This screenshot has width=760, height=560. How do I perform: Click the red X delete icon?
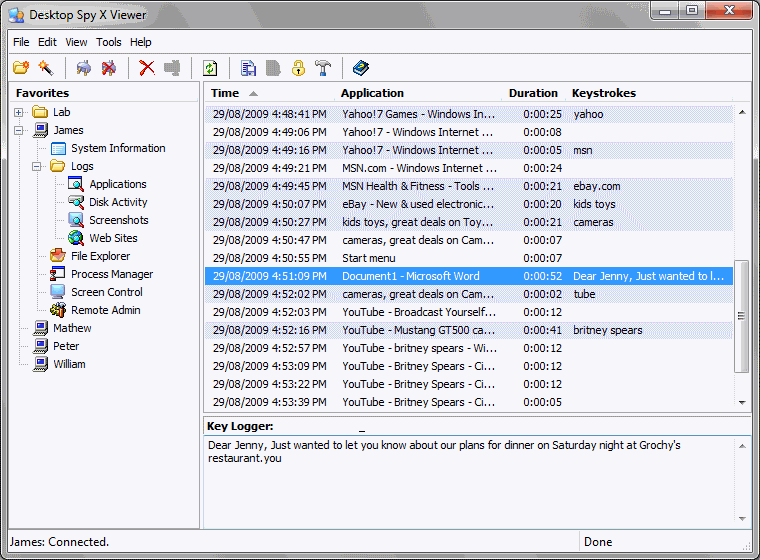147,68
